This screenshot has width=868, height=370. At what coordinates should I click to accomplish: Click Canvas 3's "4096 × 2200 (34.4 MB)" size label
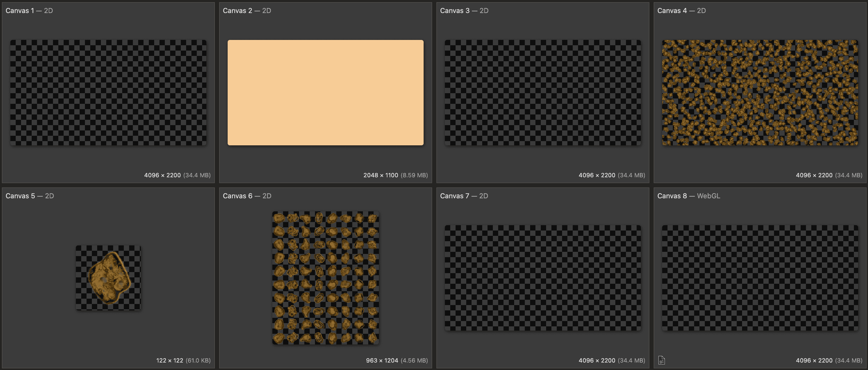click(612, 175)
